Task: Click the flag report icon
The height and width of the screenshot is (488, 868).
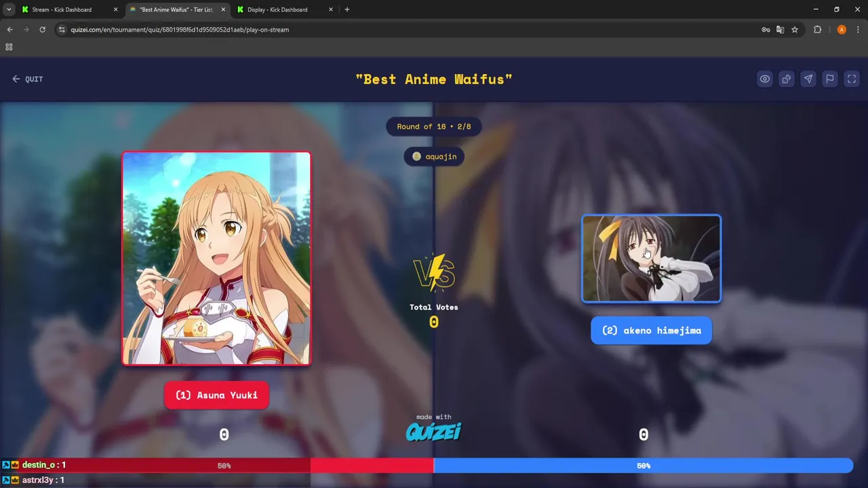Action: click(x=829, y=79)
